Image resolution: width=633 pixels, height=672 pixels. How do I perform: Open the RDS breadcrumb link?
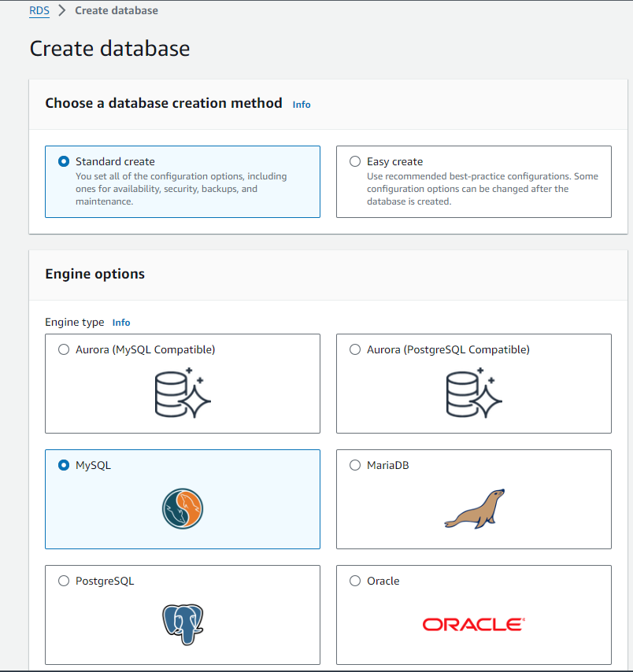(39, 11)
